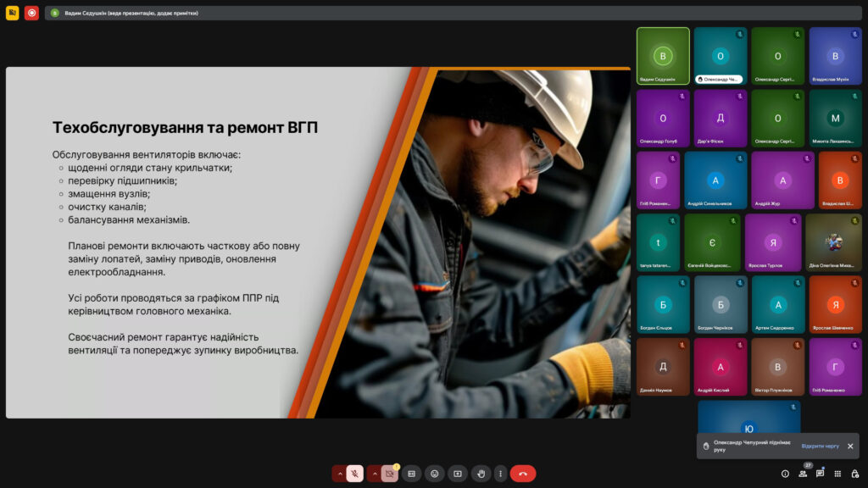868x488 pixels.
Task: Select Вадим Седушкін's tile
Action: (x=663, y=56)
